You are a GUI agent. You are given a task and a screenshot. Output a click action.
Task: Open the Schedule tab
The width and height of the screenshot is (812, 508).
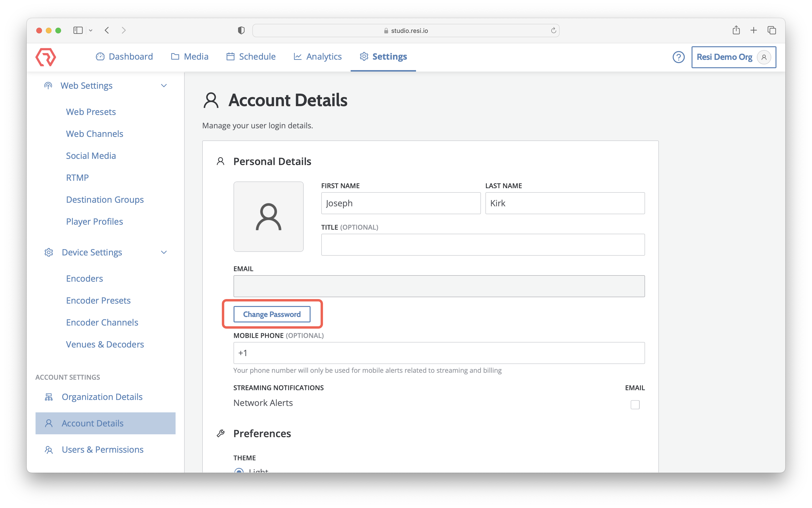[251, 57]
